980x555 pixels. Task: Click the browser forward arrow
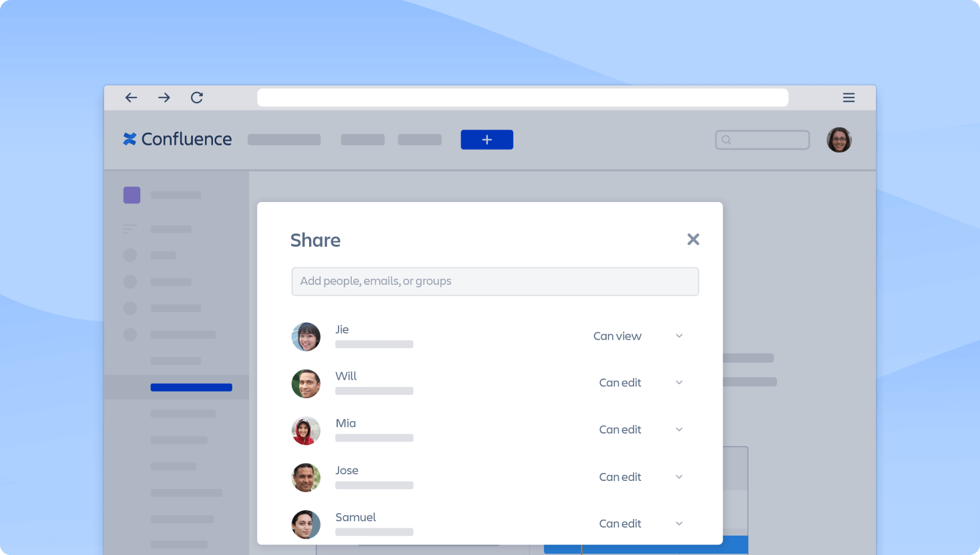point(164,97)
